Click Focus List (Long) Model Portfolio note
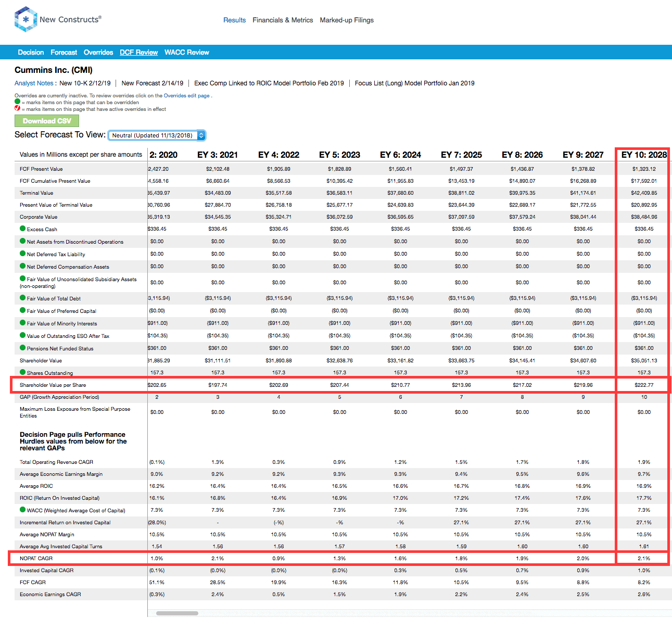Screen dimensions: 672x618 tap(415, 83)
